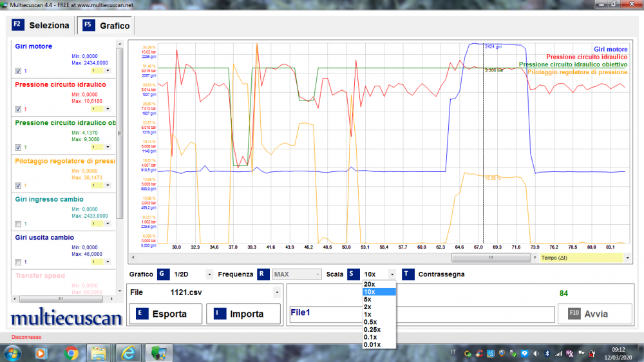Click the T icon for Contrassegna
Viewport: 644px width, 362px height.
tap(408, 274)
